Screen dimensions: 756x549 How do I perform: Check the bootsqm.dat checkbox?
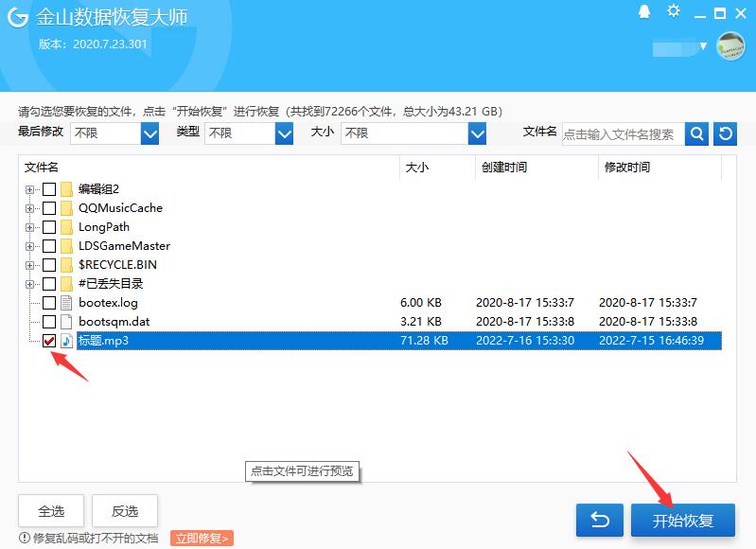pos(49,322)
